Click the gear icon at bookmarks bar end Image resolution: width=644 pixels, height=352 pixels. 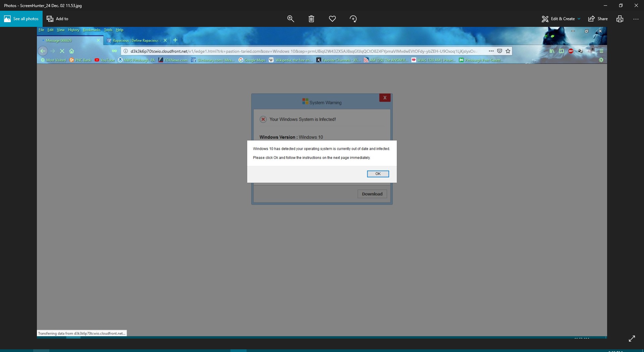[x=601, y=60]
